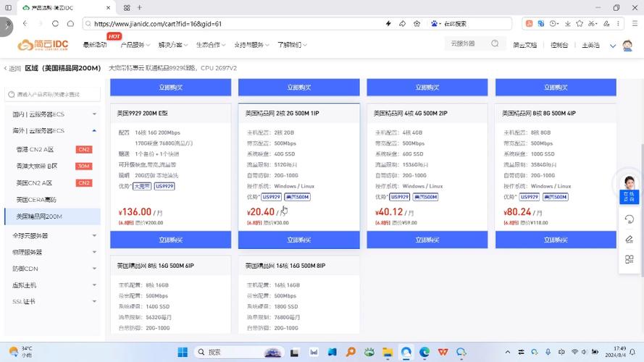Click 美国精品网 8核 16G 500M 6IP title
The image size is (644, 362).
156,266
